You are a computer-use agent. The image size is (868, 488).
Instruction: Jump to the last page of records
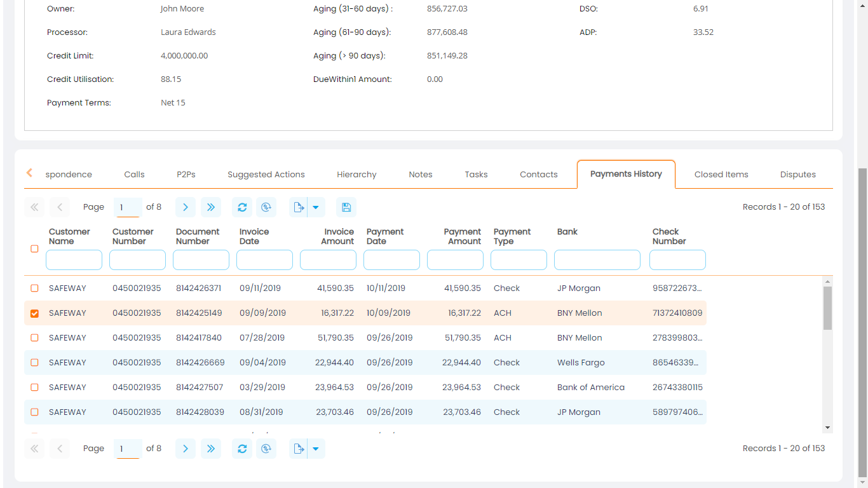click(x=210, y=207)
